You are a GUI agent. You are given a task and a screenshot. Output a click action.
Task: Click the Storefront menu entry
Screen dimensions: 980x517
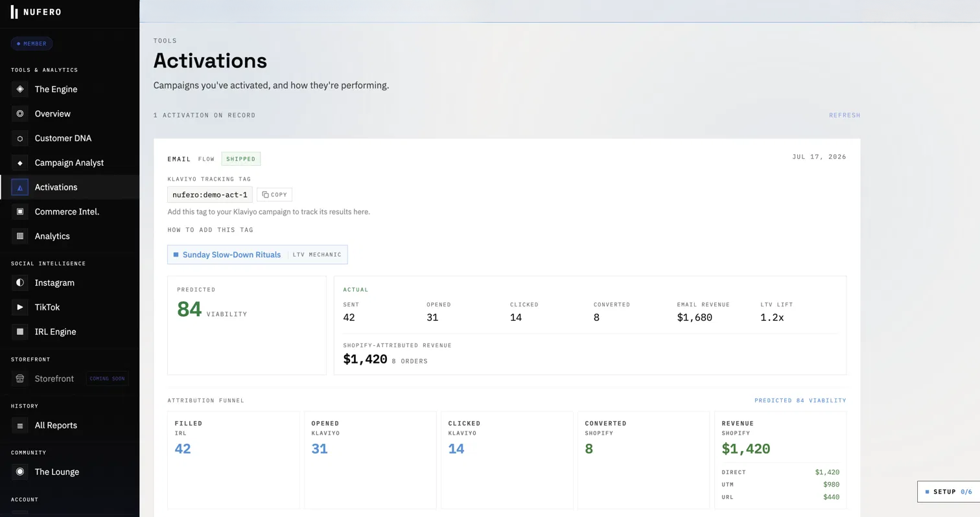(69, 378)
